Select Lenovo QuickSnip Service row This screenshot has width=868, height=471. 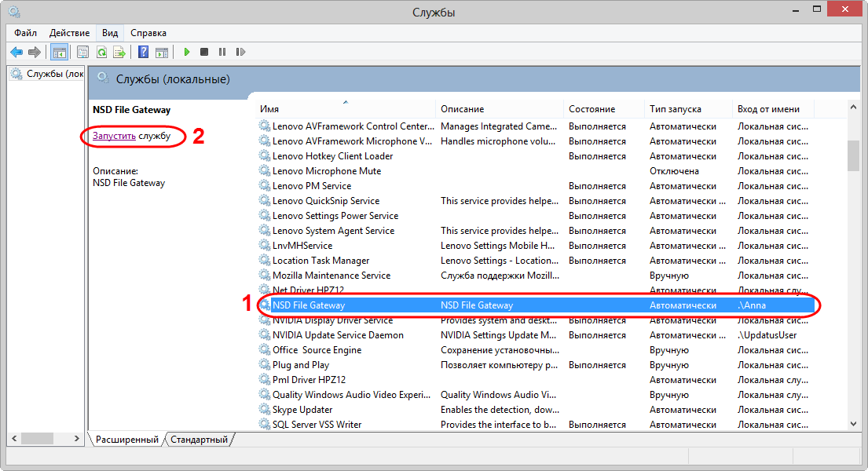[x=537, y=201]
